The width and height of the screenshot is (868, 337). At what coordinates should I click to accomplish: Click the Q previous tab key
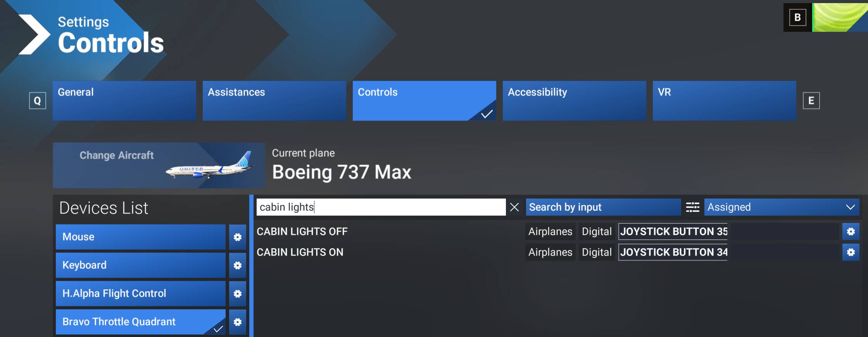click(38, 101)
